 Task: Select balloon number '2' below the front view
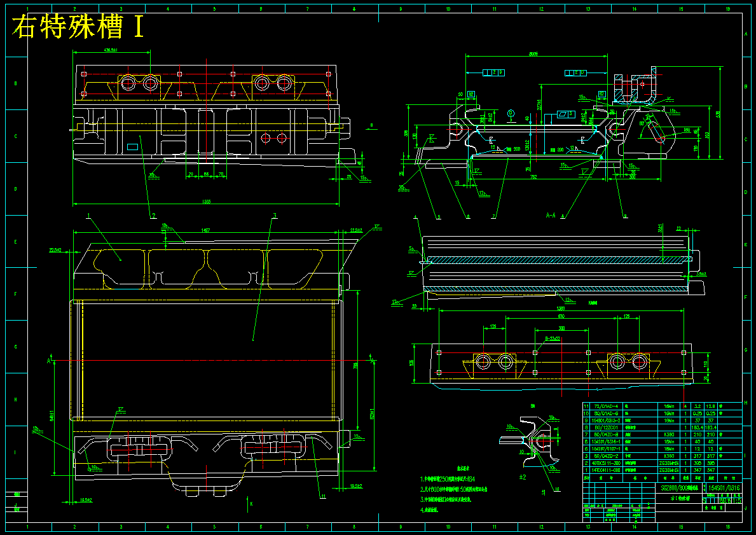[153, 215]
